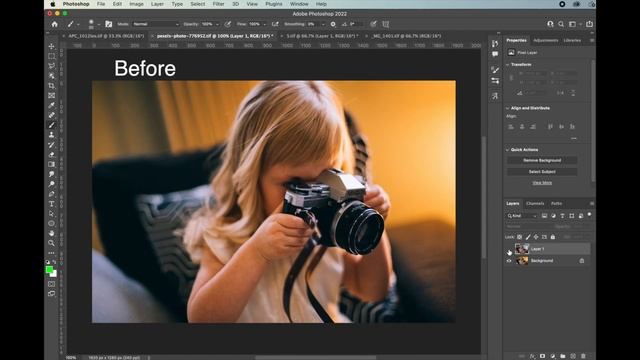The image size is (640, 360).
Task: Toggle lock image pixels brush icon
Action: (x=528, y=237)
